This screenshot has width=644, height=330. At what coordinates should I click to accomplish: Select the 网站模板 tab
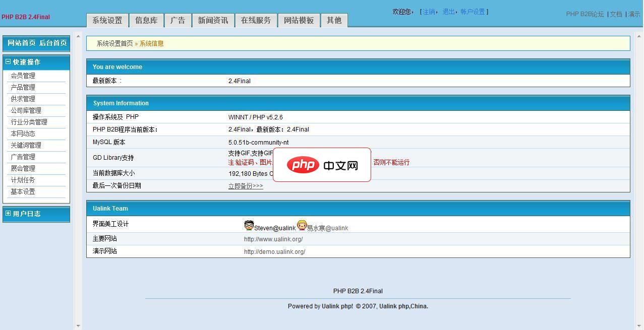299,20
